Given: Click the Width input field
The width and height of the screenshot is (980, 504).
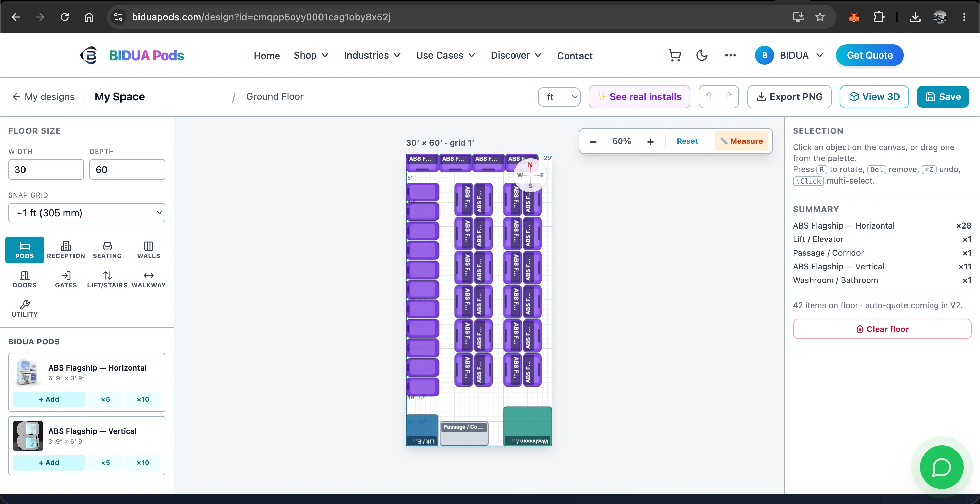Looking at the screenshot, I should coord(46,170).
